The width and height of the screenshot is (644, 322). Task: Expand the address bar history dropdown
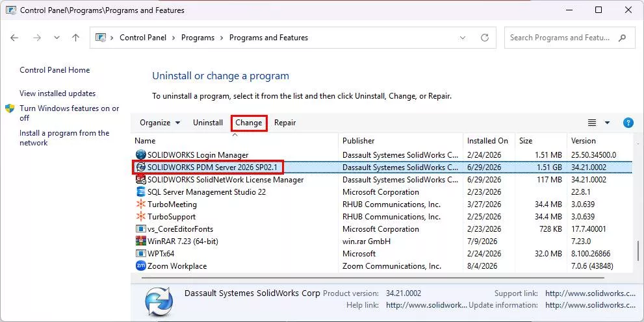point(463,38)
